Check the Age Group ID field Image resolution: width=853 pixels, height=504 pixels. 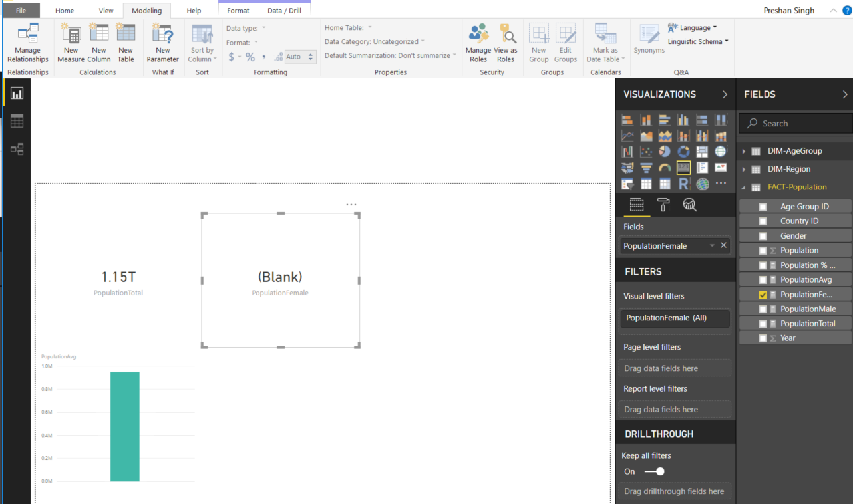coord(763,207)
